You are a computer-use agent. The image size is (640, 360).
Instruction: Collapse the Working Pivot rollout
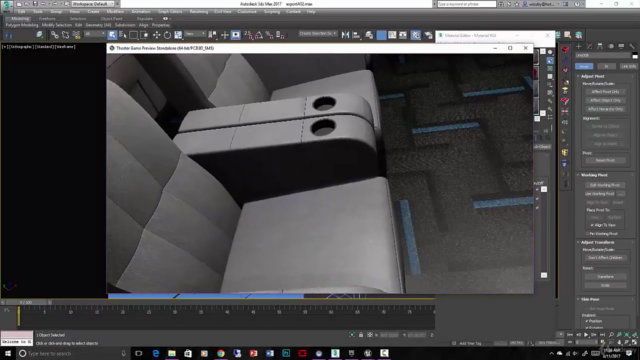tap(594, 175)
